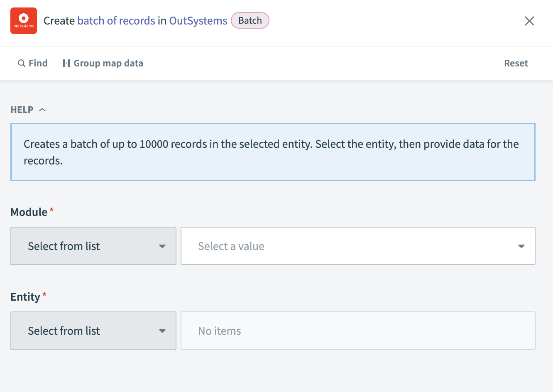Click the No items Entity field
The image size is (553, 392).
click(x=358, y=331)
